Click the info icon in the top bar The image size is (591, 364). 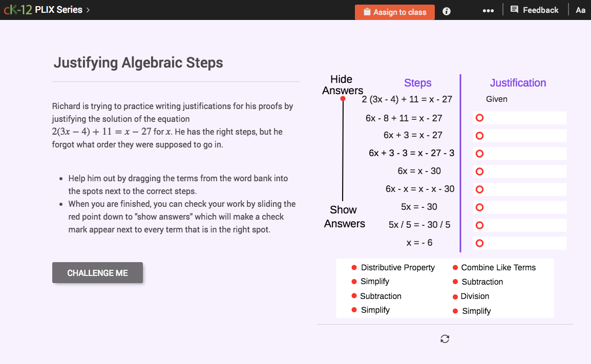point(446,11)
